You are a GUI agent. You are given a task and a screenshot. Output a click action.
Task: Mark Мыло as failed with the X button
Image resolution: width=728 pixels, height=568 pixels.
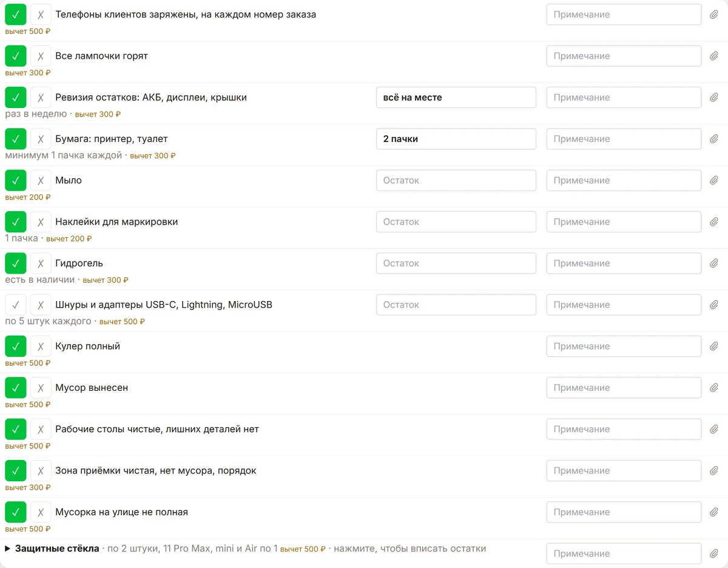(x=41, y=180)
